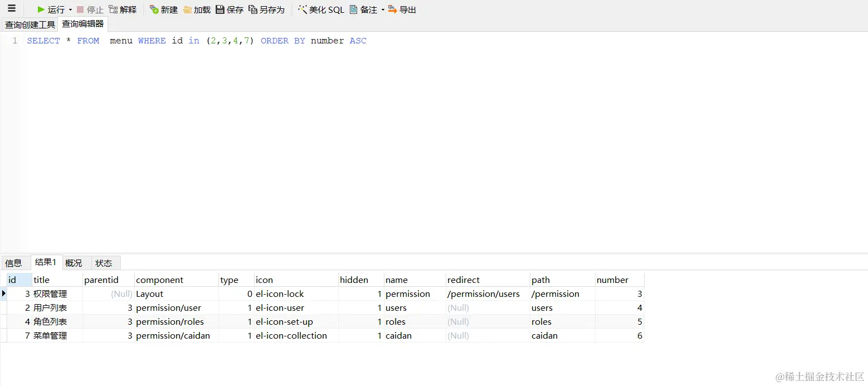Click the 另存为 save-as button

click(266, 9)
